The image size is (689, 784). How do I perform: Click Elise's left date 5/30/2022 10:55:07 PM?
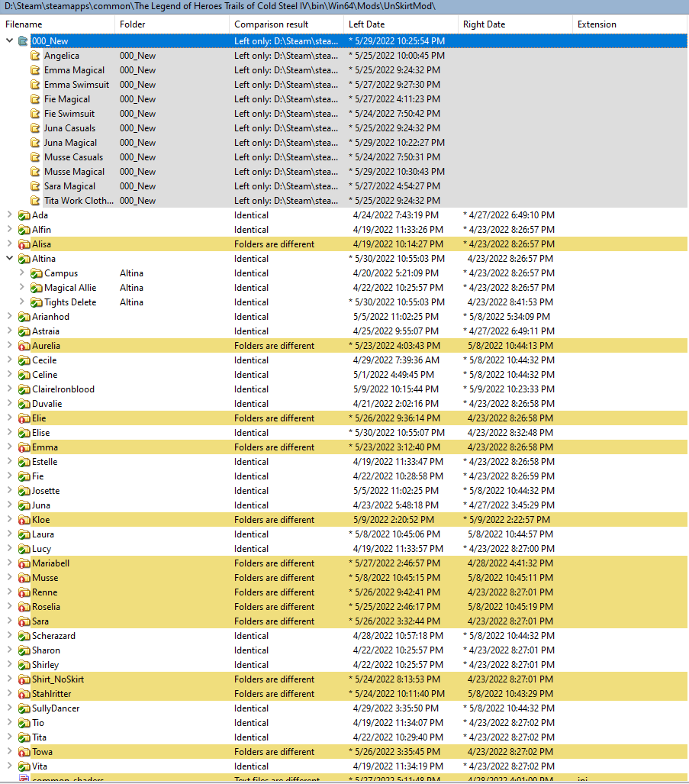(397, 433)
